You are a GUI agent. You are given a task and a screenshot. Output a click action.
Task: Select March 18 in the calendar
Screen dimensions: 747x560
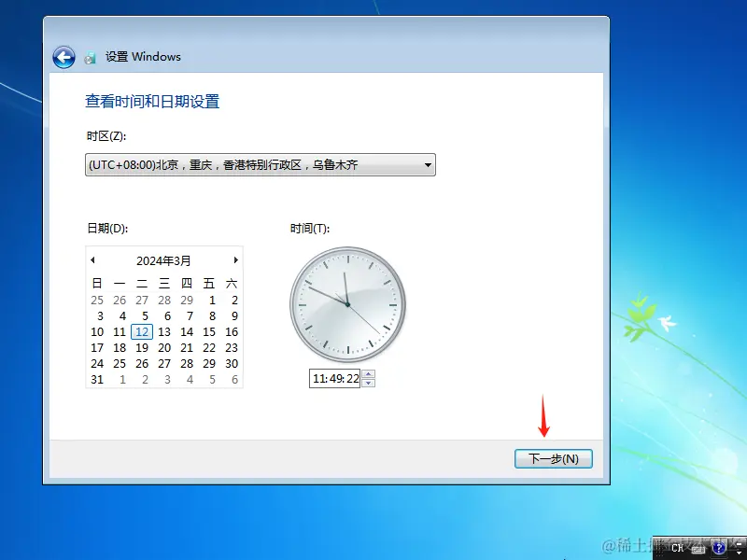pyautogui.click(x=120, y=348)
